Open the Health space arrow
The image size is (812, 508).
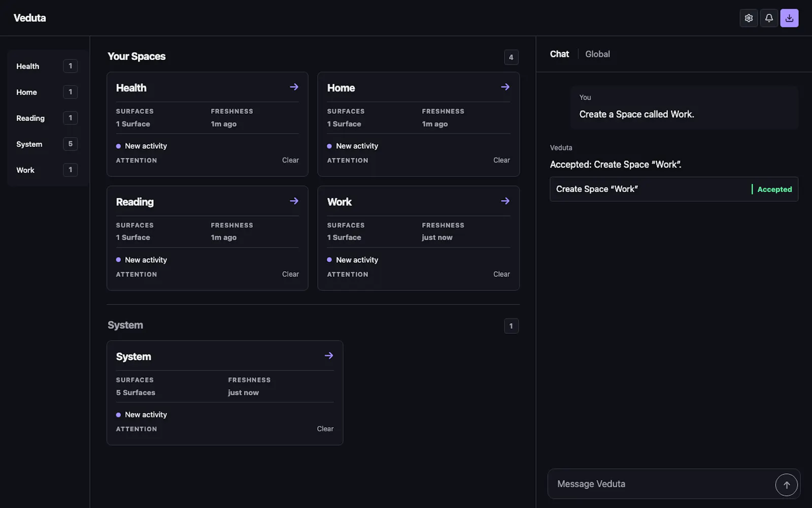(x=294, y=87)
